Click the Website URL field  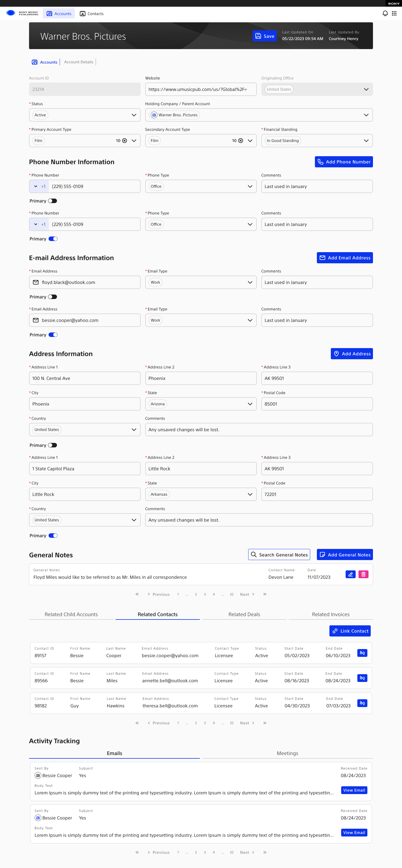click(201, 89)
